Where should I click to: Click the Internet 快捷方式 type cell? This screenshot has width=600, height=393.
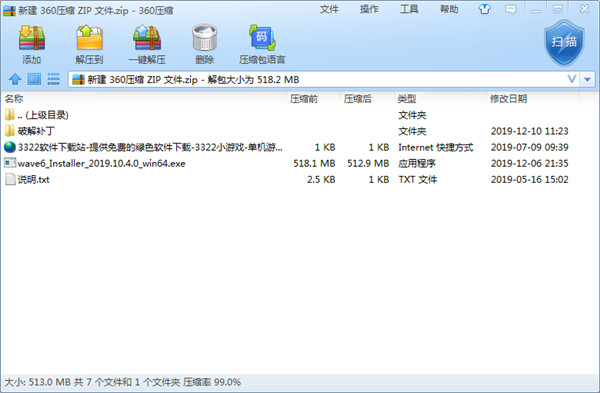pyautogui.click(x=436, y=147)
